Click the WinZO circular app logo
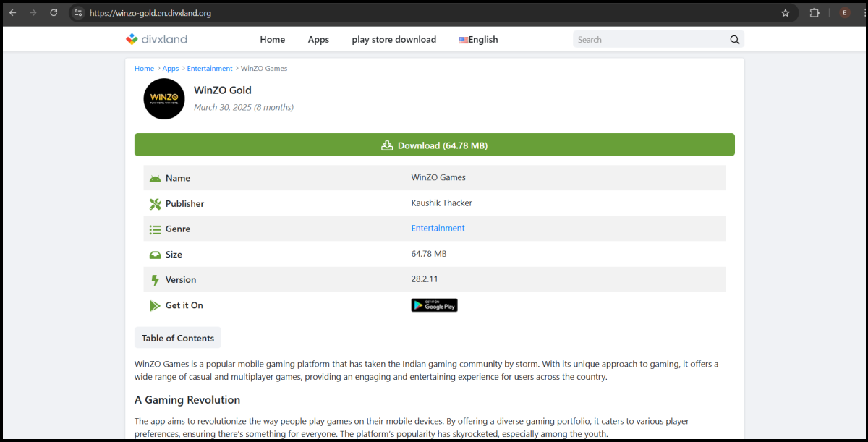Screen dimensions: 868x442 (164, 98)
